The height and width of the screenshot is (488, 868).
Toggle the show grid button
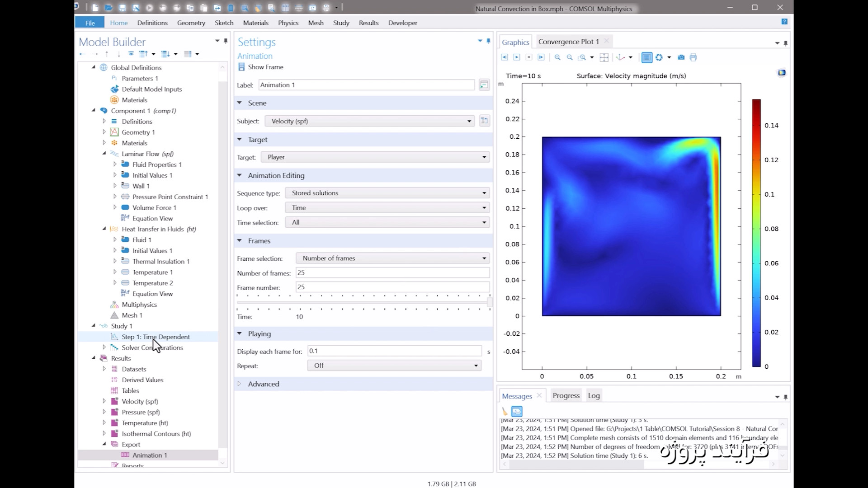647,57
